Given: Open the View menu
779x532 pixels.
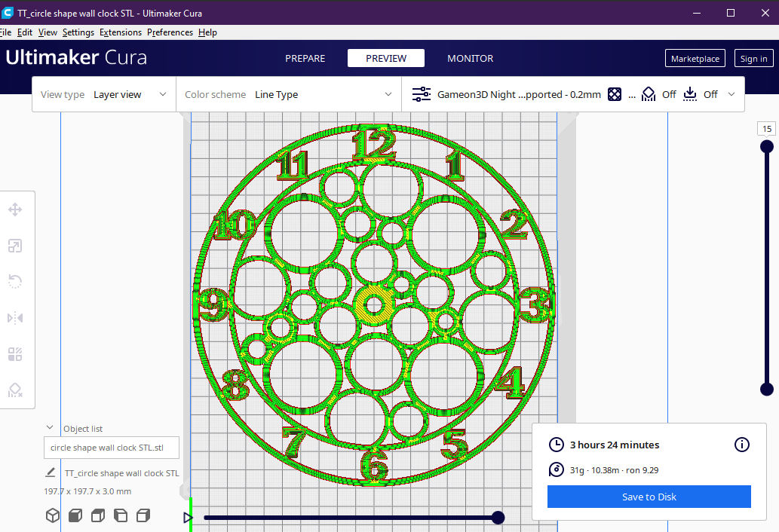Looking at the screenshot, I should [48, 32].
